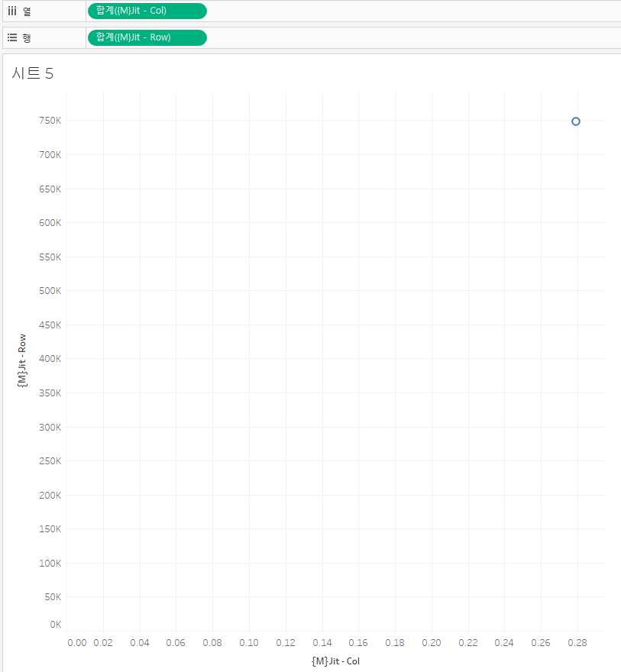Screen dimensions: 621x672
Task: Click the 750K axis label
Action: click(x=50, y=121)
